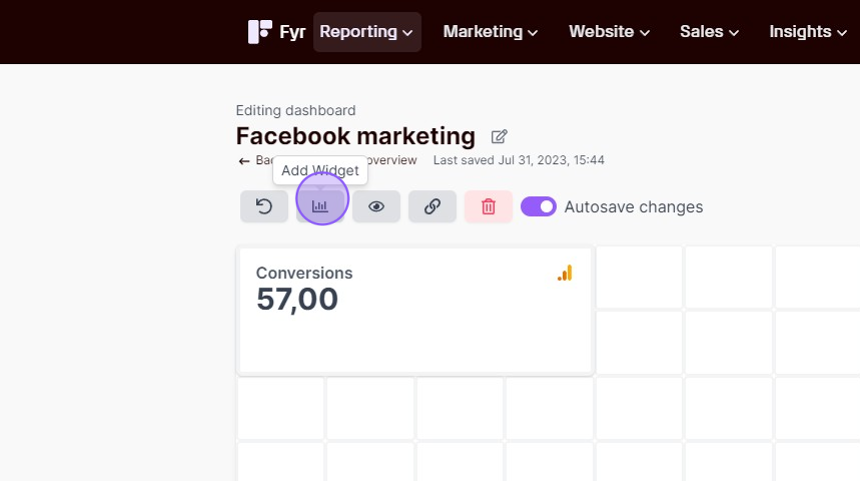This screenshot has height=481, width=860.
Task: Go back to dashboard overview link
Action: [328, 160]
